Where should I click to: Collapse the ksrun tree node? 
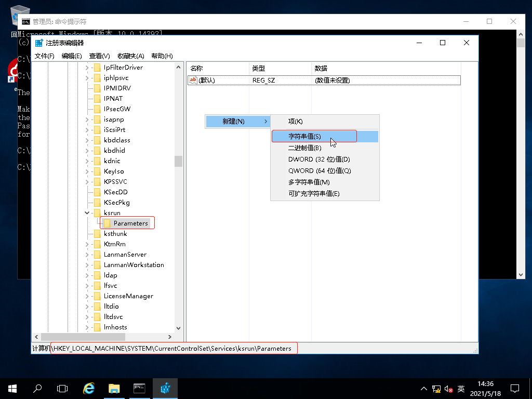click(87, 213)
